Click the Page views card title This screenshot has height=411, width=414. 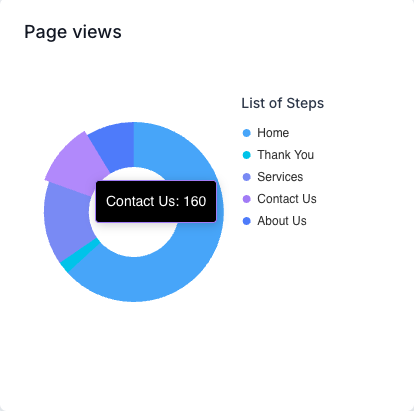pyautogui.click(x=73, y=32)
